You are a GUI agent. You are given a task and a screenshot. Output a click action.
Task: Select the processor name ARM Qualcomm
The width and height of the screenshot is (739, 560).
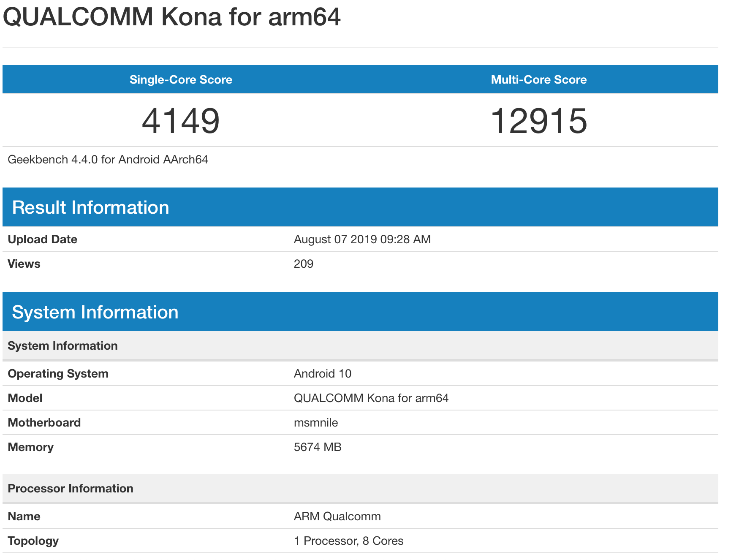pos(337,517)
